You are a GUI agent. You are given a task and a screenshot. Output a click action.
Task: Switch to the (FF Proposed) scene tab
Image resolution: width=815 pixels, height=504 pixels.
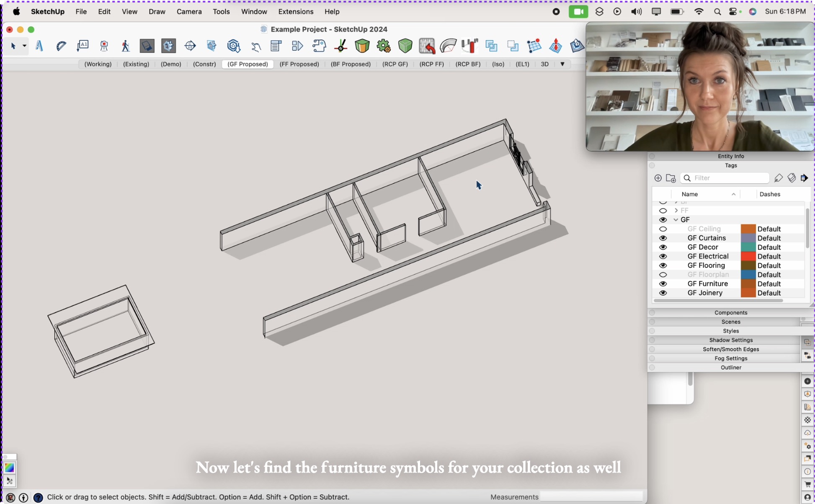tap(299, 64)
